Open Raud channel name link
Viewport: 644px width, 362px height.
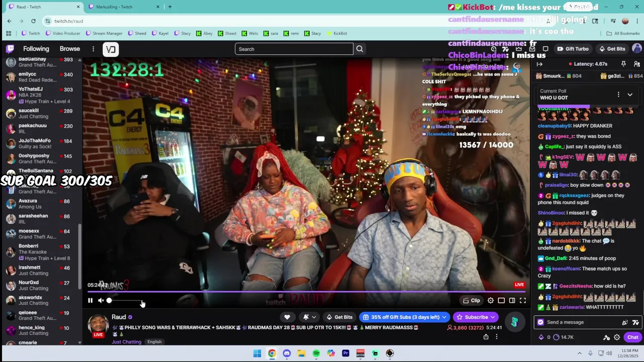pos(119,317)
